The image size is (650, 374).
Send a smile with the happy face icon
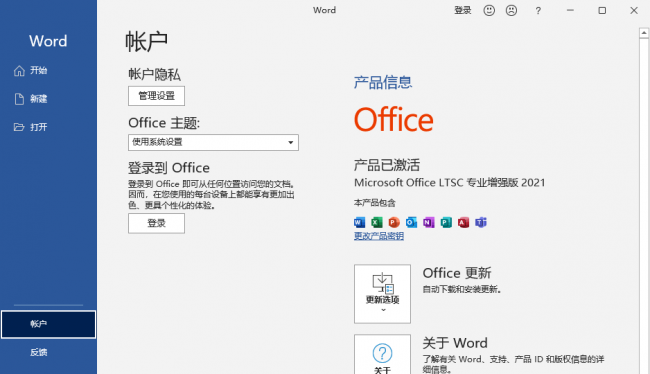click(x=489, y=10)
